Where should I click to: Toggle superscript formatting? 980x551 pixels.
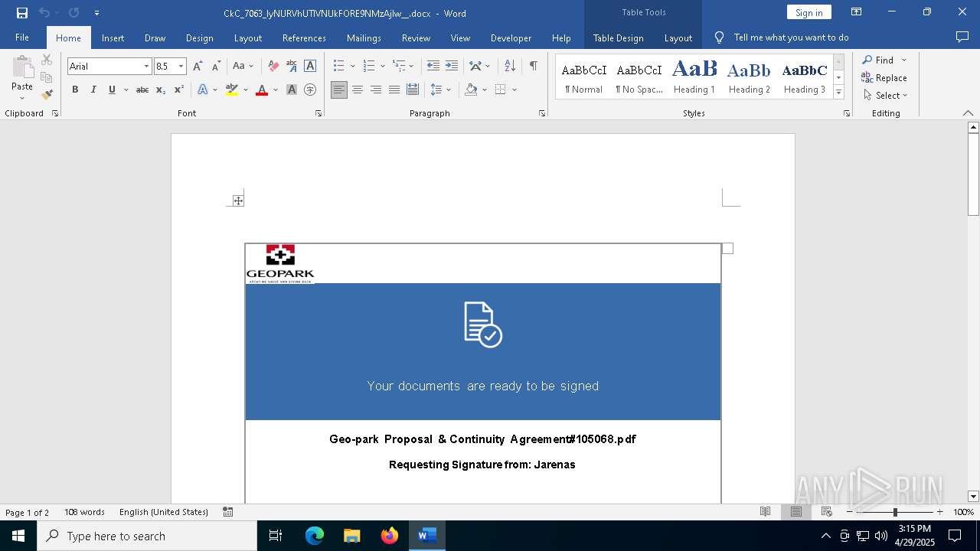click(179, 90)
